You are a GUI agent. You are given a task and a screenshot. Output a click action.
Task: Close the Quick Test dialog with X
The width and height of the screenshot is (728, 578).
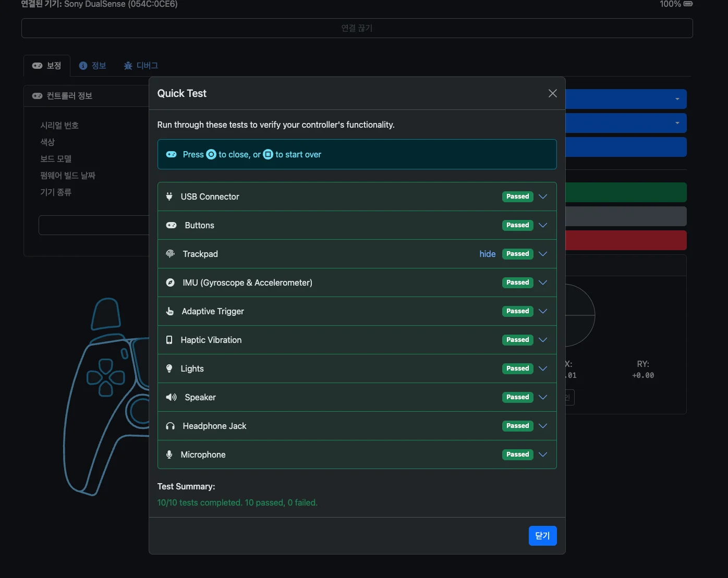pos(553,93)
